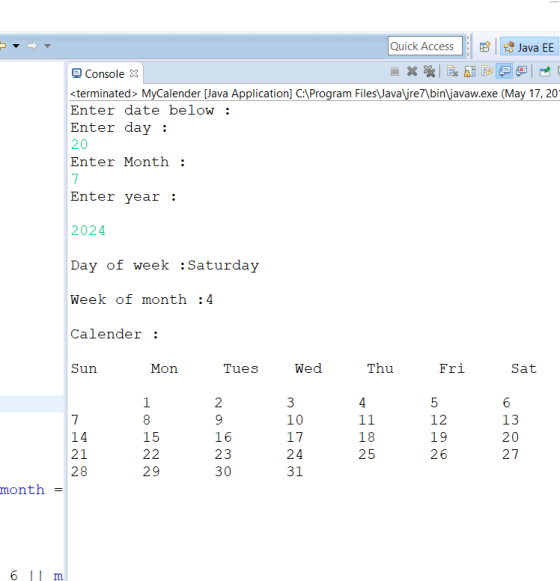Open the back navigation history dropdown
Screen dimensions: 560x581
click(x=16, y=46)
